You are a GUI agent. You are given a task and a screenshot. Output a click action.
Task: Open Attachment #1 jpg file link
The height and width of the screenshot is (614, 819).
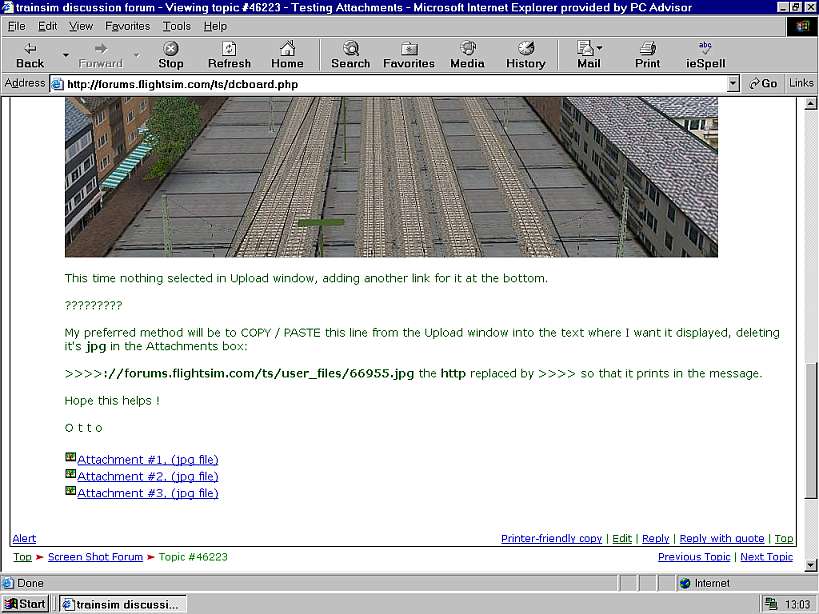(148, 459)
